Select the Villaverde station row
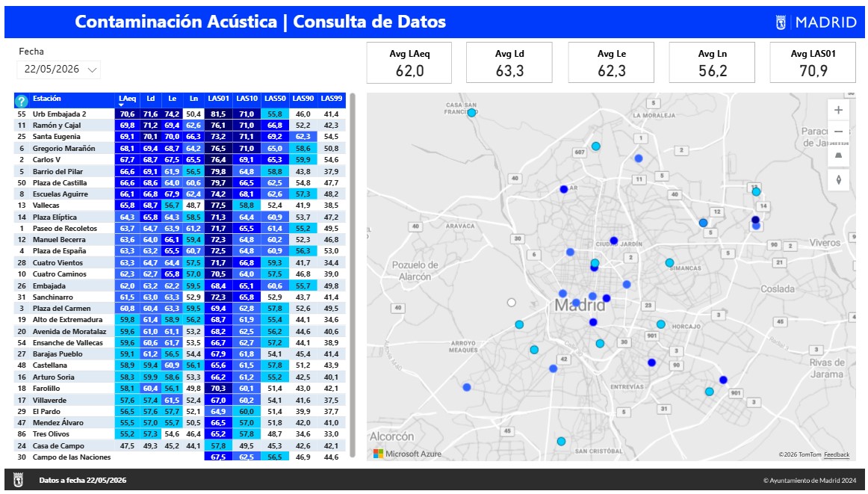The height and width of the screenshot is (494, 868). coord(180,400)
